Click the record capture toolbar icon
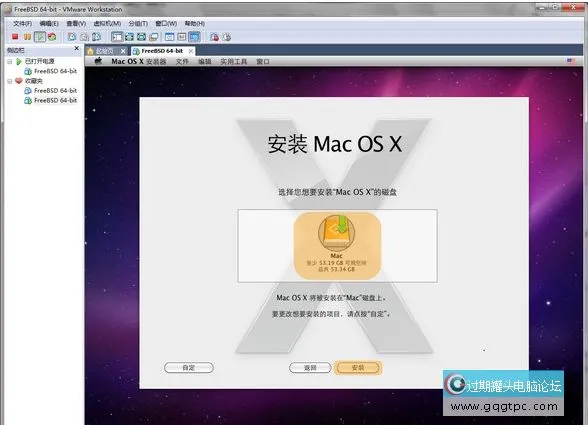The height and width of the screenshot is (425, 588). [214, 37]
